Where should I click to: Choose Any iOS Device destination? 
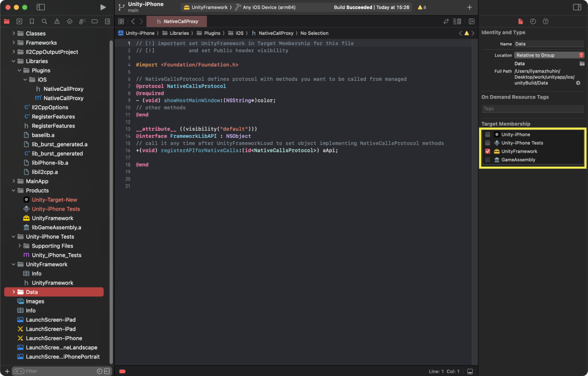click(x=266, y=7)
